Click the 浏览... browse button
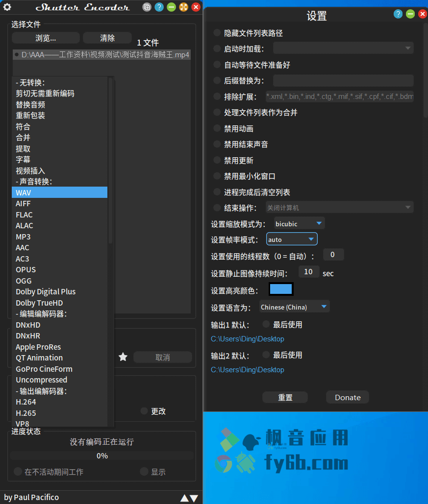The width and height of the screenshot is (428, 504). tap(46, 38)
